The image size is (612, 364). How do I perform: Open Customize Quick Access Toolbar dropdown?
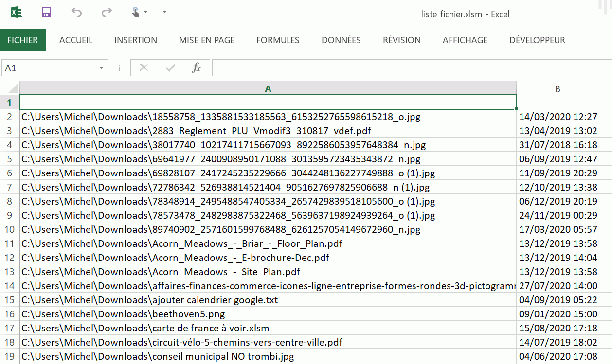pos(164,12)
